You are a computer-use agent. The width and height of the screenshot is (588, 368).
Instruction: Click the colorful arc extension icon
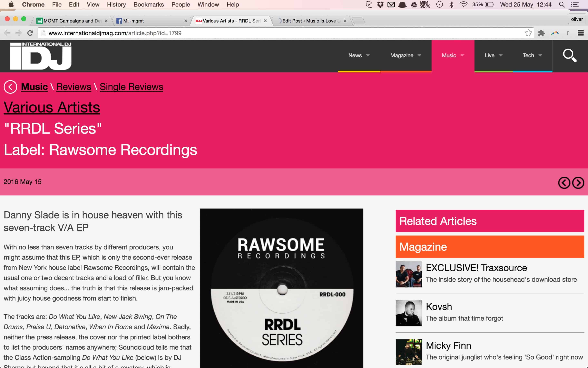pyautogui.click(x=555, y=33)
